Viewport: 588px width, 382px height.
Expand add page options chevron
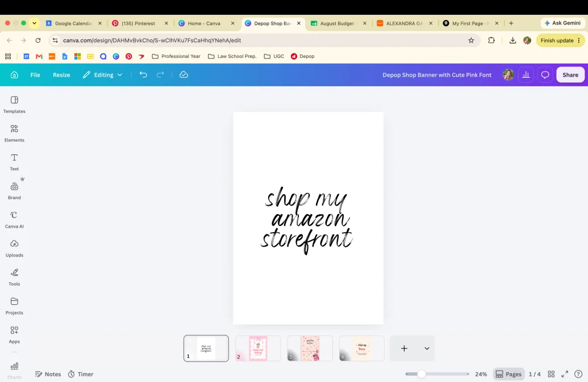(427, 349)
